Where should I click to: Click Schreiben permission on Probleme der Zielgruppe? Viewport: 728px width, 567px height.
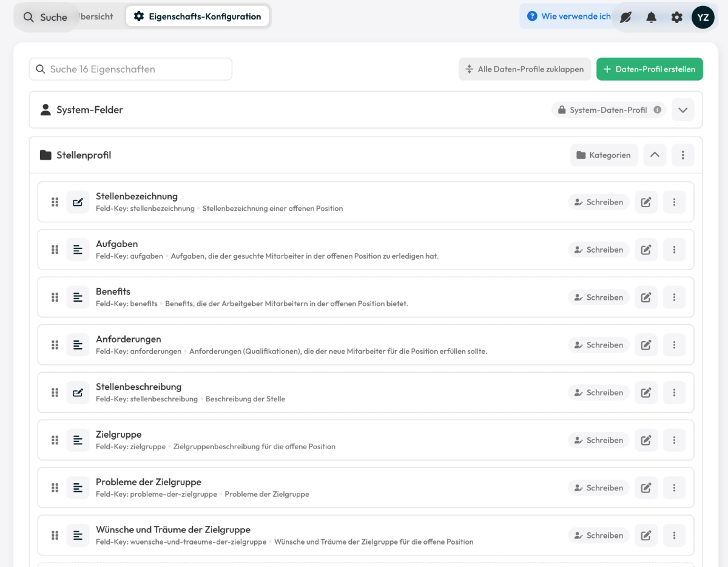(599, 487)
